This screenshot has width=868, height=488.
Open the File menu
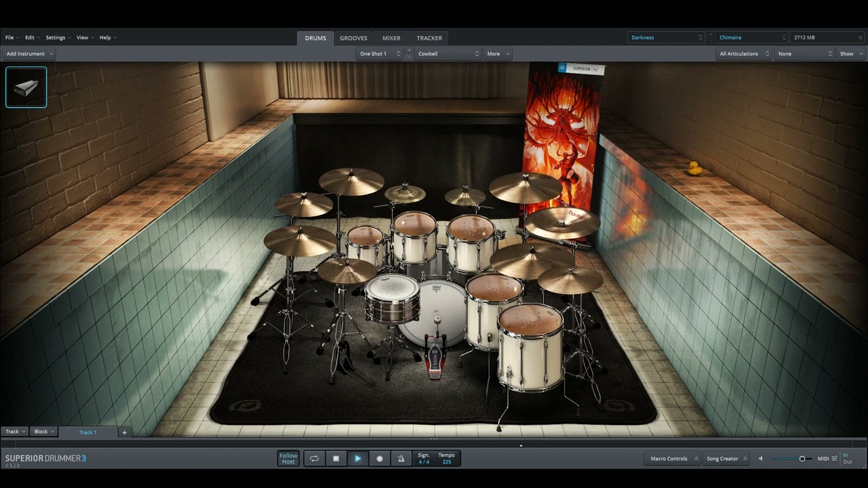coord(12,37)
